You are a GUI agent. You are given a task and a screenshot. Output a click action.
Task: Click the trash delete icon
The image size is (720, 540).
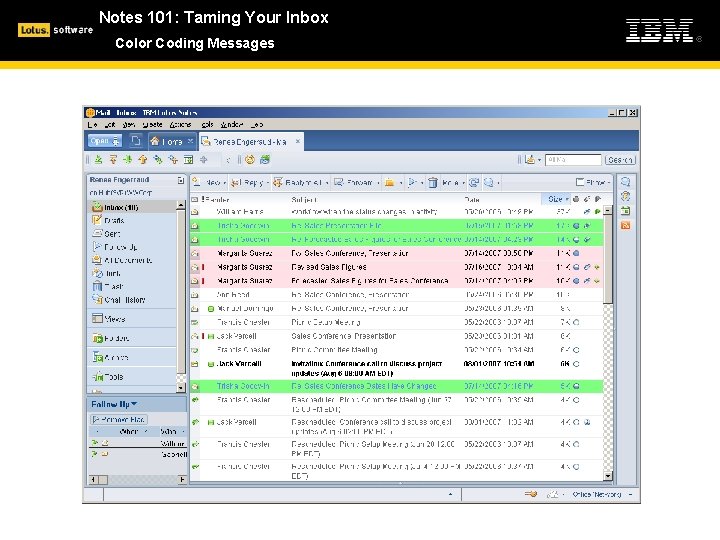coord(433,182)
